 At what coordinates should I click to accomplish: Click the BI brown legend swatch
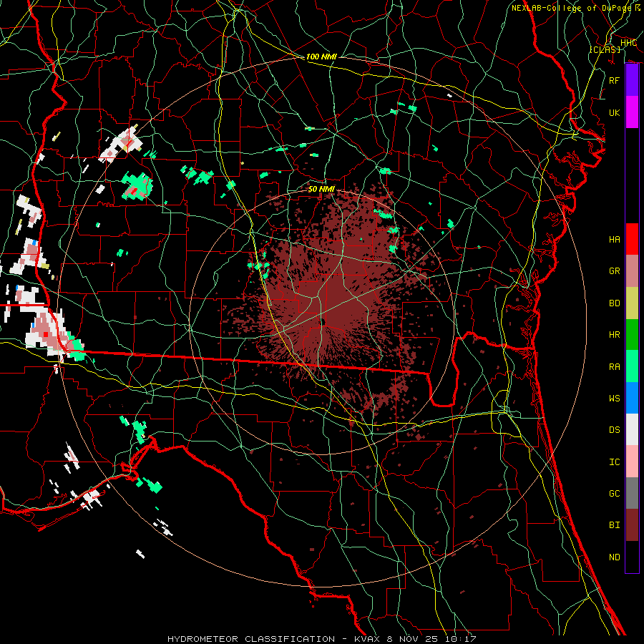tap(632, 525)
